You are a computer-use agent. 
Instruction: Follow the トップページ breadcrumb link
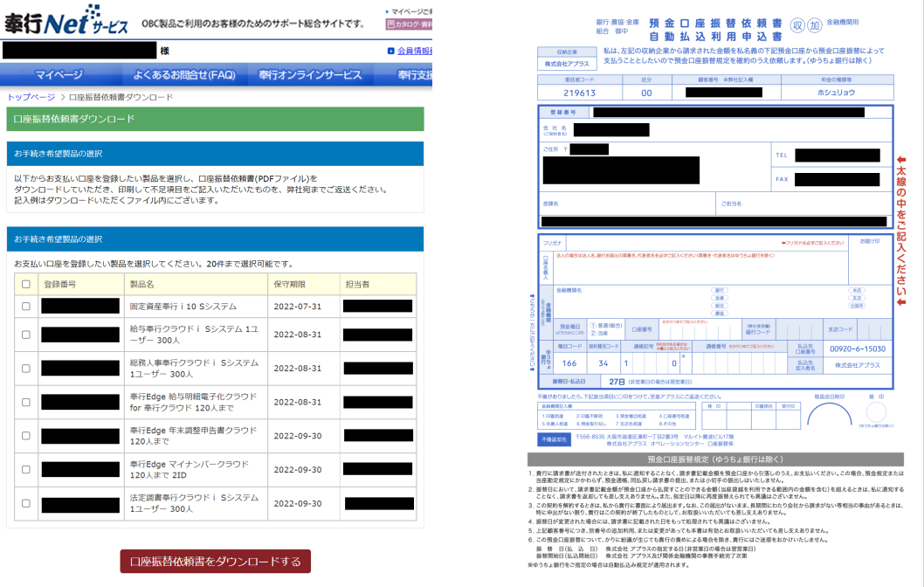point(31,97)
